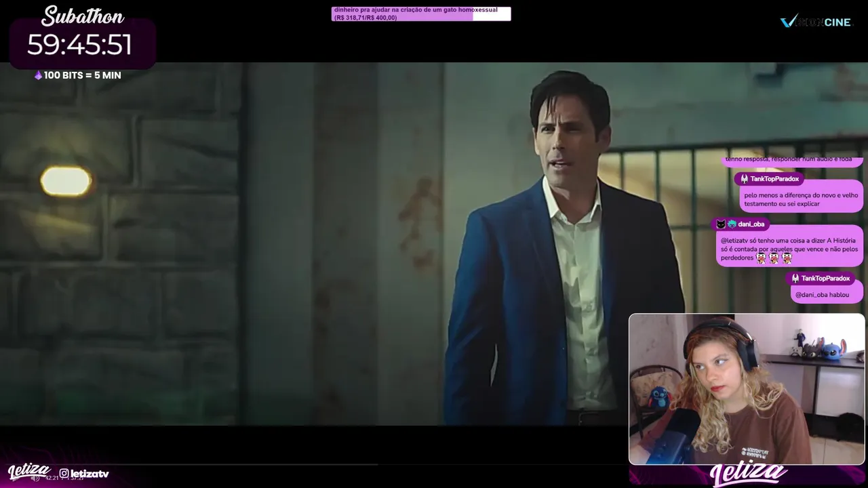868x488 pixels.
Task: Click the Letiza logo at bottom left
Action: tap(29, 471)
